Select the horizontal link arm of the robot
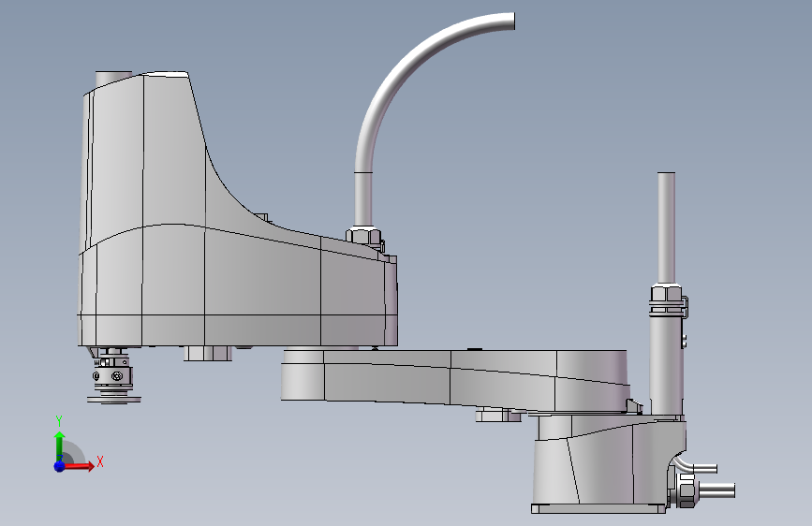The image size is (812, 526). point(456,381)
